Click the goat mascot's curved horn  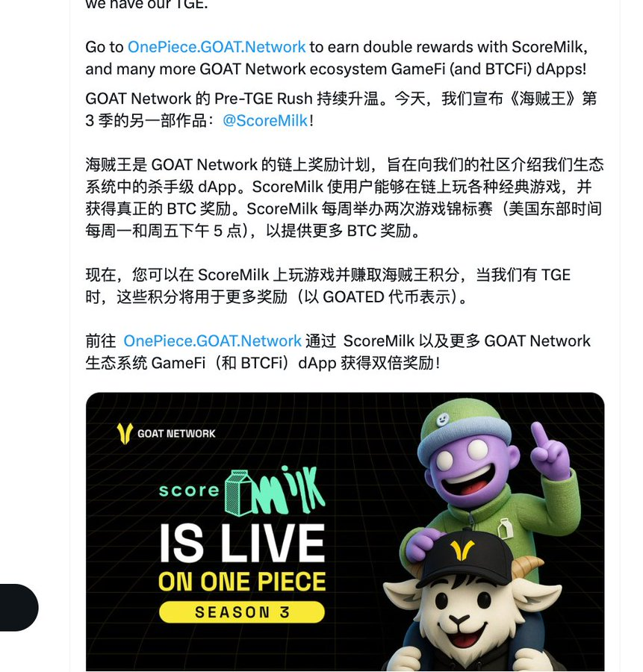(526, 571)
